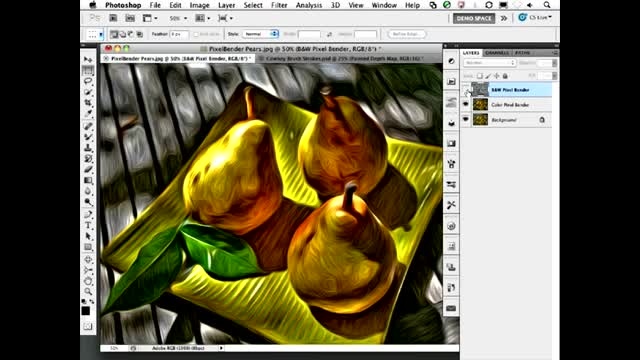This screenshot has height=360, width=640.
Task: Select the Path Selection tool
Action: tap(88, 236)
